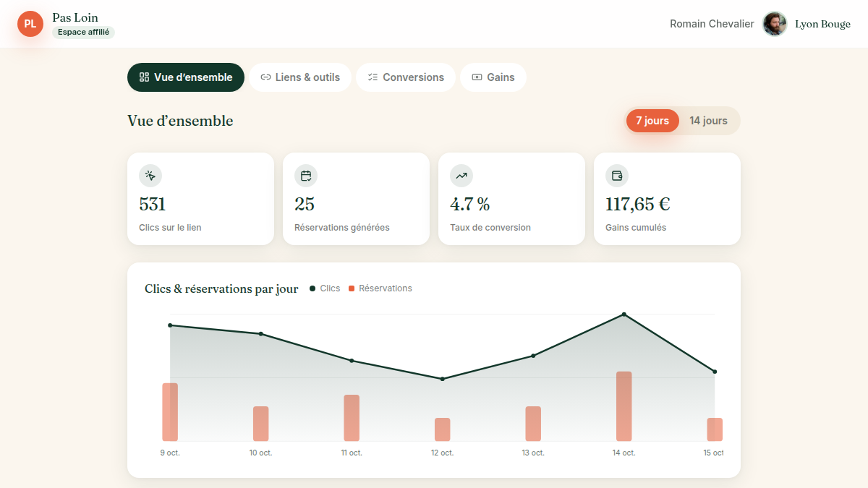868x488 pixels.
Task: Go to the Gains tab
Action: pos(493,77)
